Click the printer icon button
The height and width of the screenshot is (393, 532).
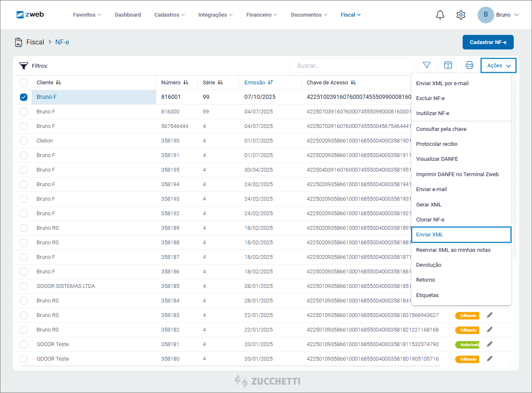[469, 65]
